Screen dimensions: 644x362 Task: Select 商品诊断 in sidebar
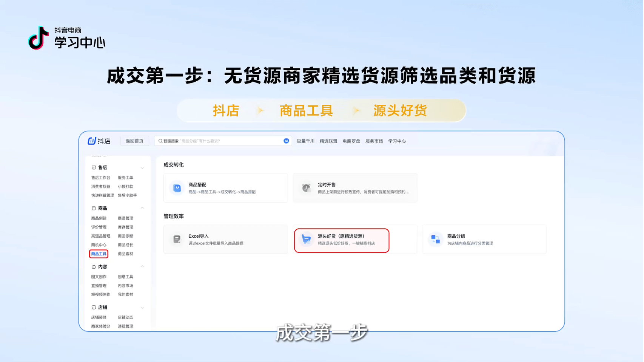click(125, 236)
